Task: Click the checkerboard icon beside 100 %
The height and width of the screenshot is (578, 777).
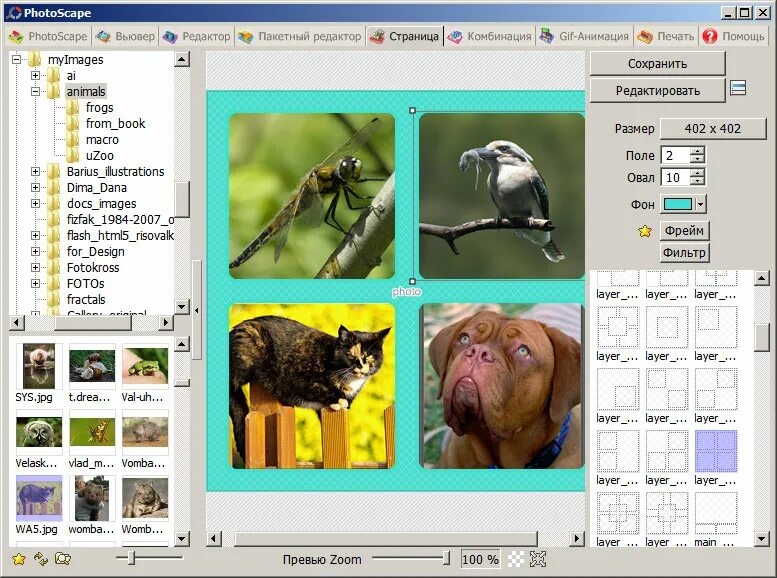Action: coord(516,559)
